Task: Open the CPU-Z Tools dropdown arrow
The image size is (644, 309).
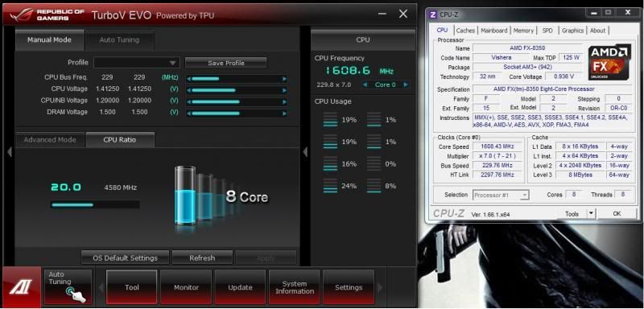Action: pyautogui.click(x=591, y=213)
